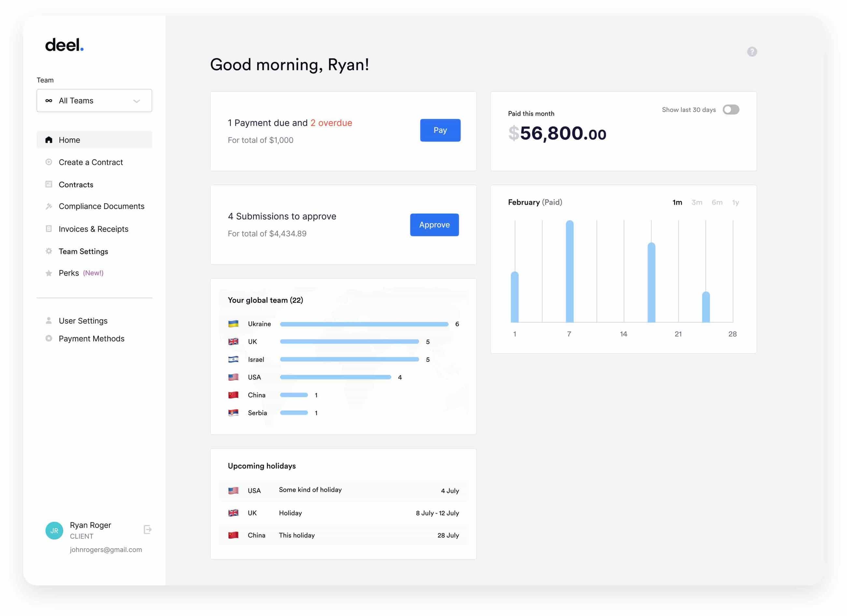
Task: Click the Approve button
Action: 434,225
